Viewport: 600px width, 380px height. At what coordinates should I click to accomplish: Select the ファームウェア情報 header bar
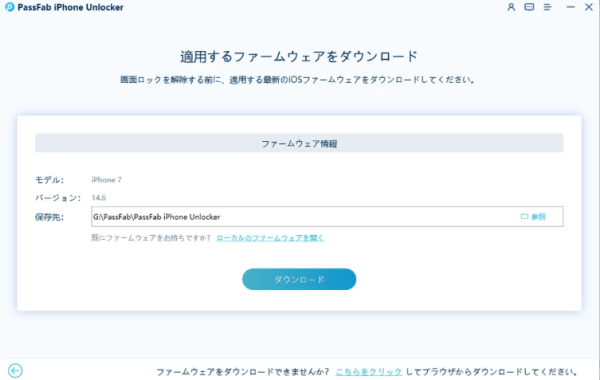[299, 144]
